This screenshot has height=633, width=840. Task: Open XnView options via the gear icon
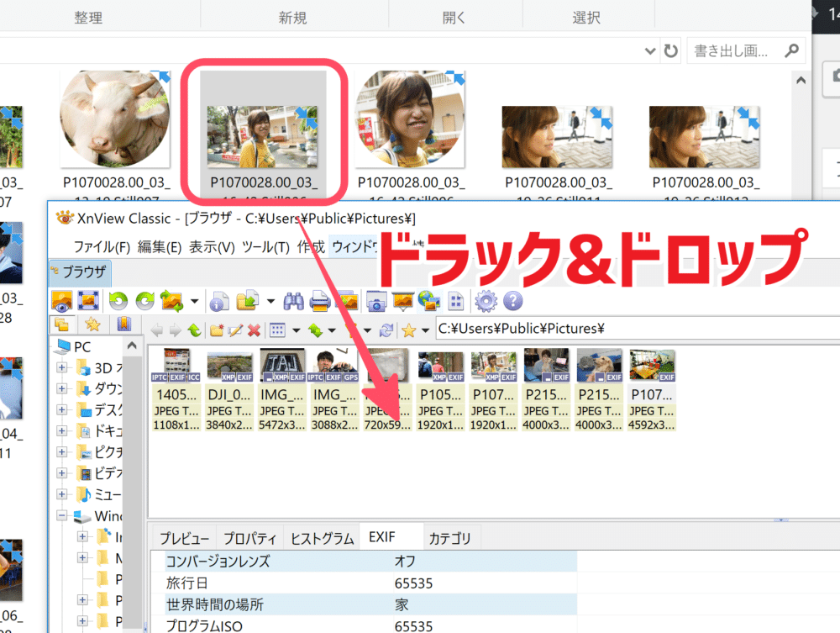point(486,300)
